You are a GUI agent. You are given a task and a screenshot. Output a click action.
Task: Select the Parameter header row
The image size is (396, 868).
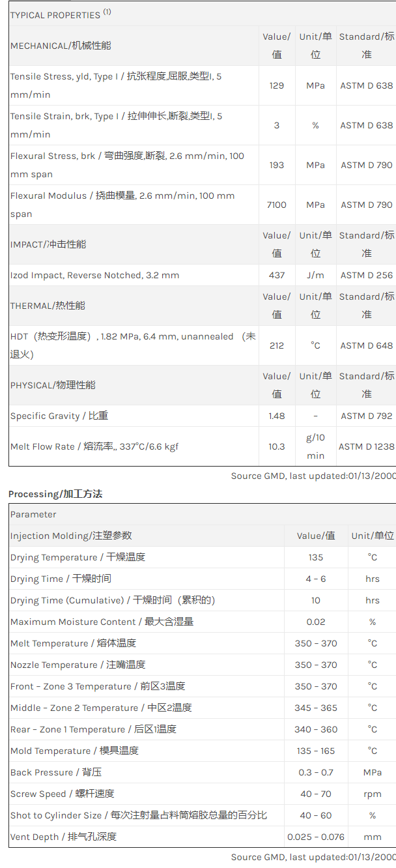(x=33, y=514)
